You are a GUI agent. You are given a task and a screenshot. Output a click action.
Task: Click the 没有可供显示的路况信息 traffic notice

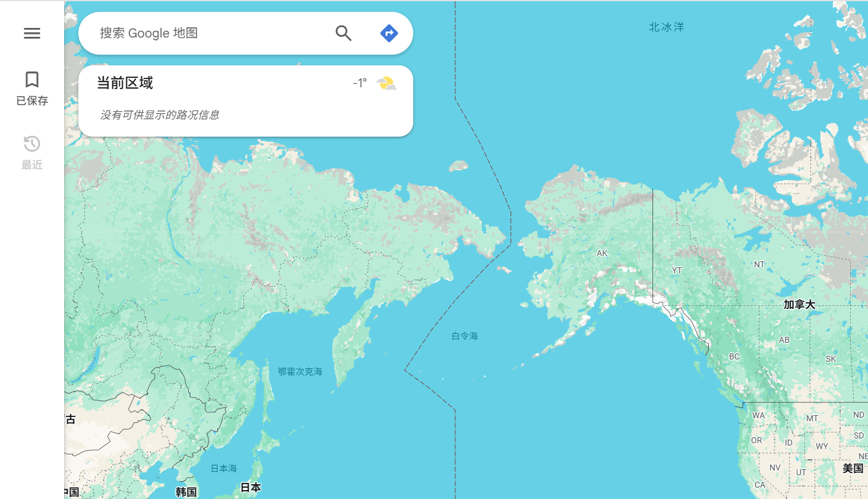point(160,115)
